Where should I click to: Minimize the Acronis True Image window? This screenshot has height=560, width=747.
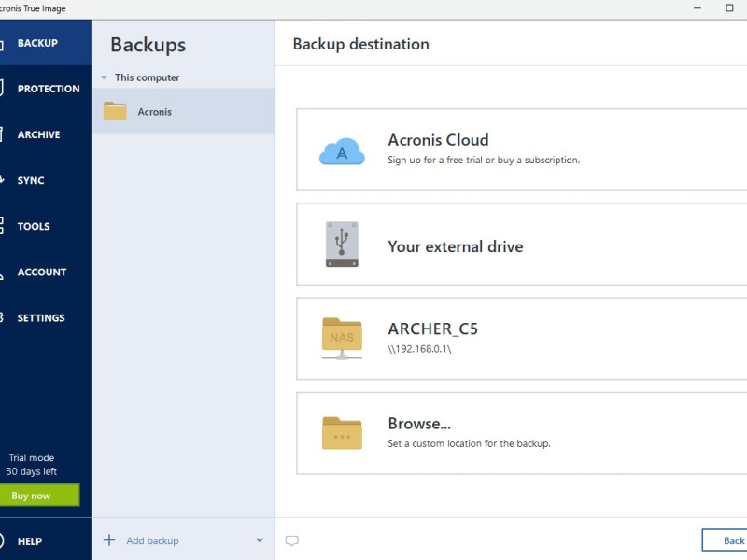tap(697, 7)
